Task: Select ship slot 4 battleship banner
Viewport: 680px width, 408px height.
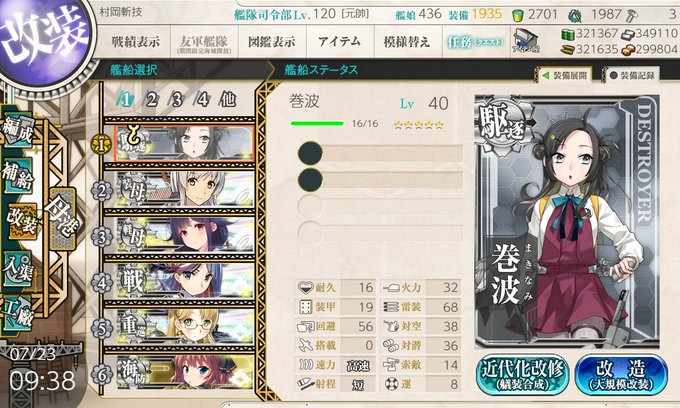Action: (x=185, y=281)
